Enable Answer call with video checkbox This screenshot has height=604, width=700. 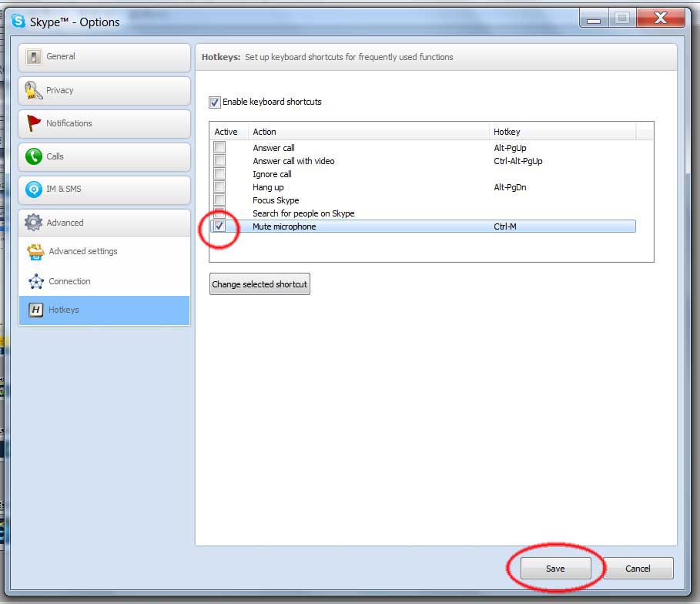[x=219, y=160]
